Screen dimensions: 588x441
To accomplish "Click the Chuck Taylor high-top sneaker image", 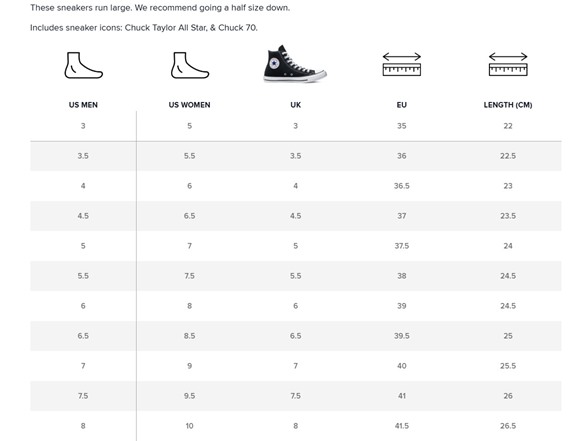I will coord(295,64).
